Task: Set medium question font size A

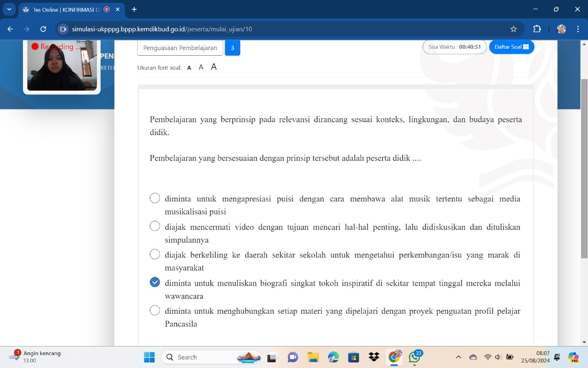Action: tap(201, 67)
